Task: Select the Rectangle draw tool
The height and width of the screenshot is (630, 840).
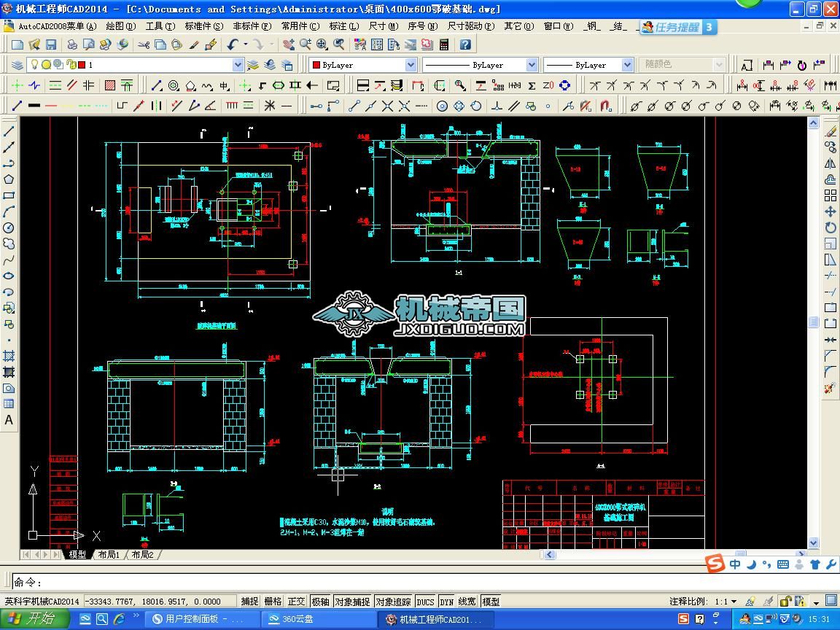Action: [9, 195]
